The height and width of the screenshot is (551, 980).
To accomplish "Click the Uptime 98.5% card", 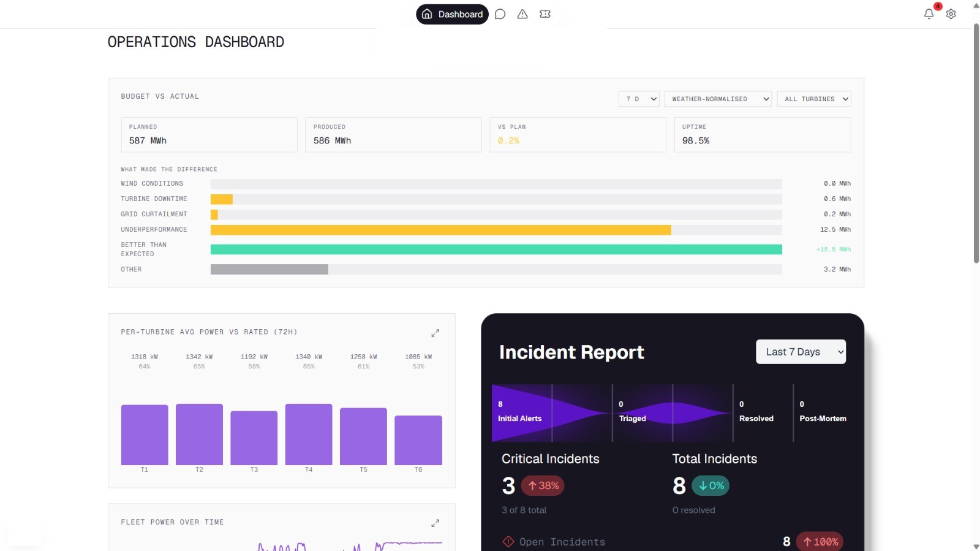I will [x=763, y=135].
